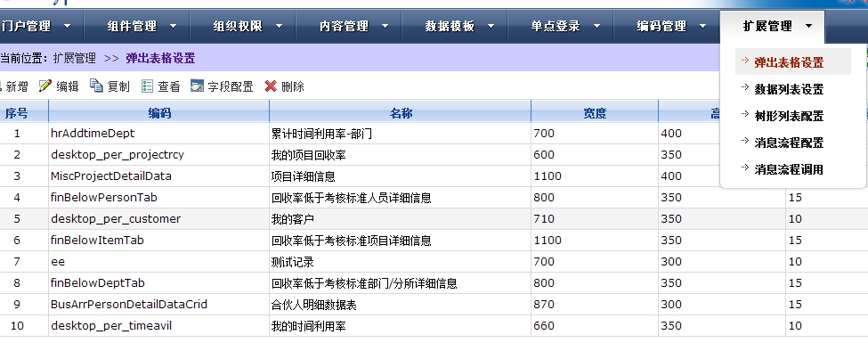This screenshot has width=868, height=343.
Task: Open the 组织权限 menu
Action: pos(238,26)
